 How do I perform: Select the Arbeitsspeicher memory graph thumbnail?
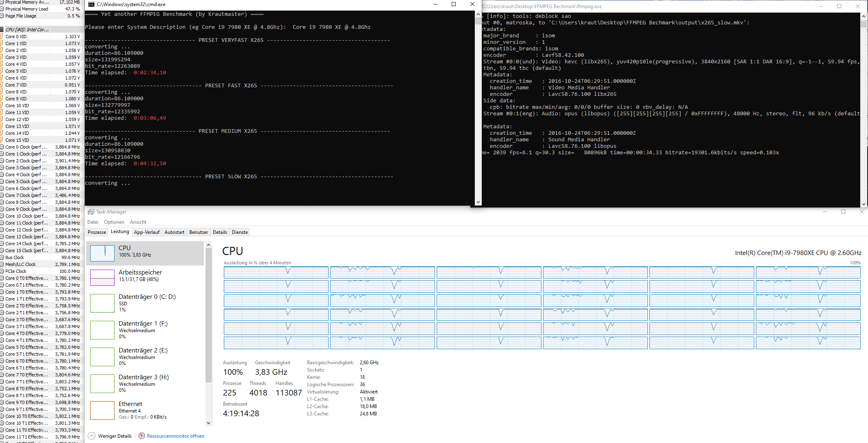[102, 278]
